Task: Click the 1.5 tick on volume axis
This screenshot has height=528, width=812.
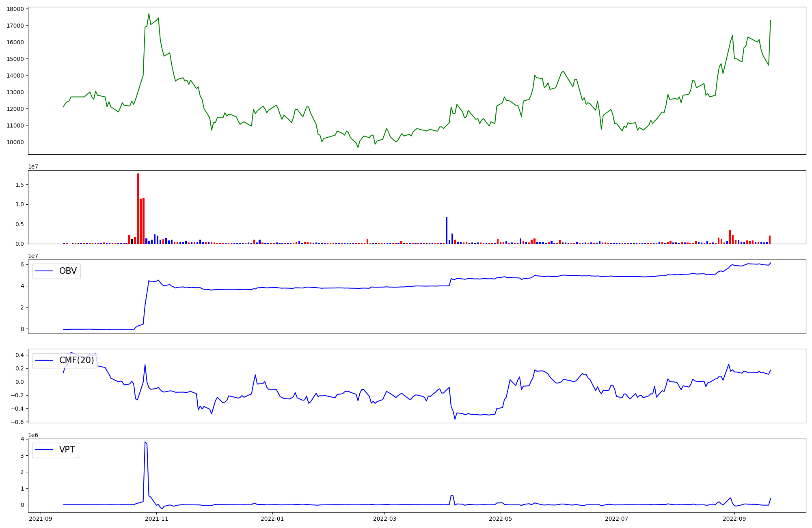Action: click(x=20, y=185)
